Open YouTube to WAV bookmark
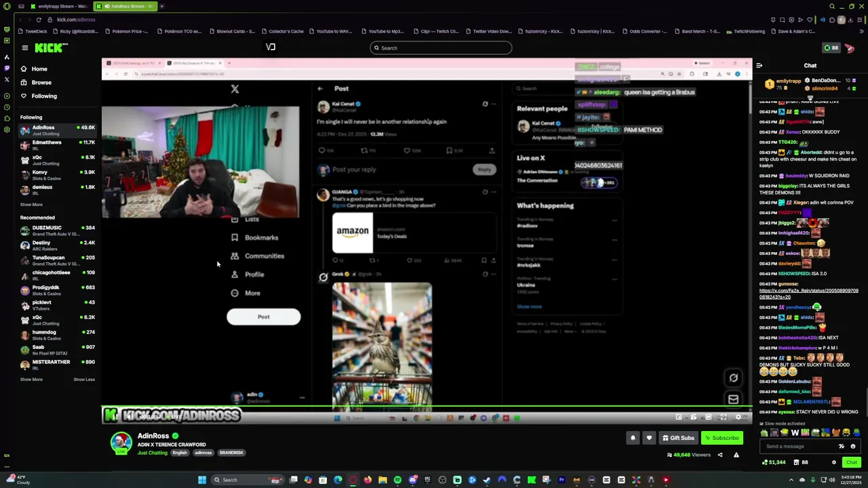This screenshot has height=488, width=868. 330,31
